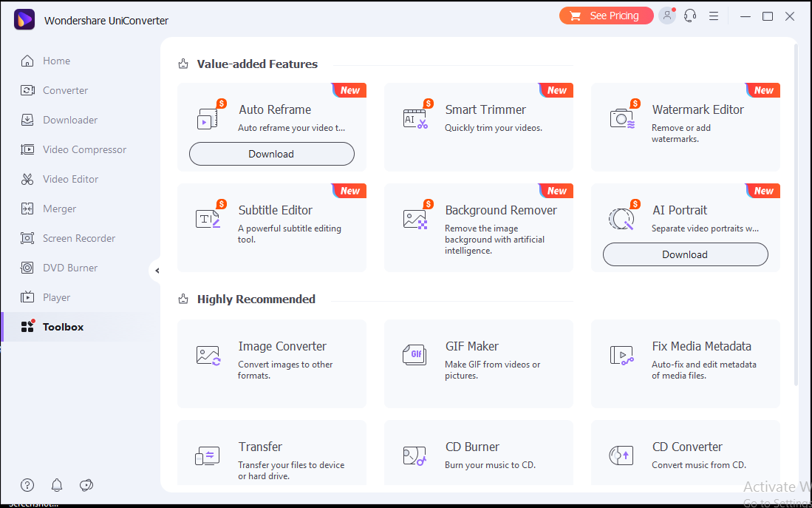Viewport: 812px width, 508px height.
Task: Go to the DVD Burner section
Action: 70,268
